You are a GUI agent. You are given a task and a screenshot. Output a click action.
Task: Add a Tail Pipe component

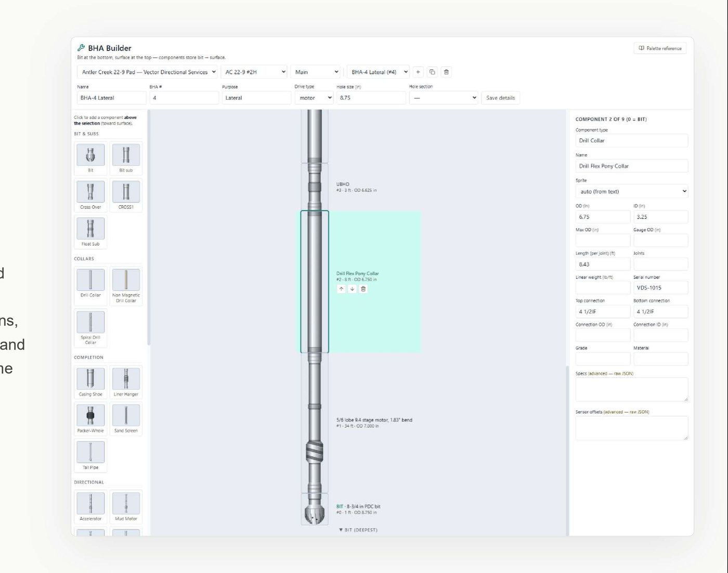pos(90,455)
